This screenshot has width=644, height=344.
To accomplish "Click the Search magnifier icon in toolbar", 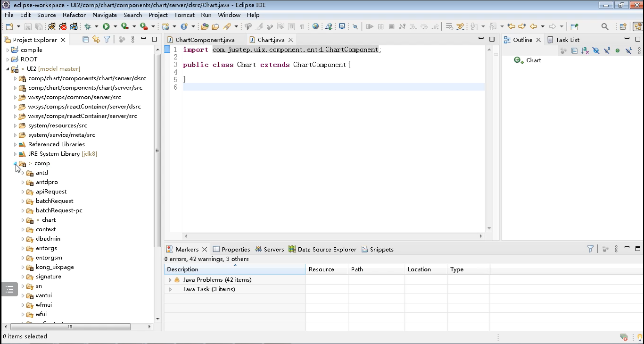I will [605, 27].
